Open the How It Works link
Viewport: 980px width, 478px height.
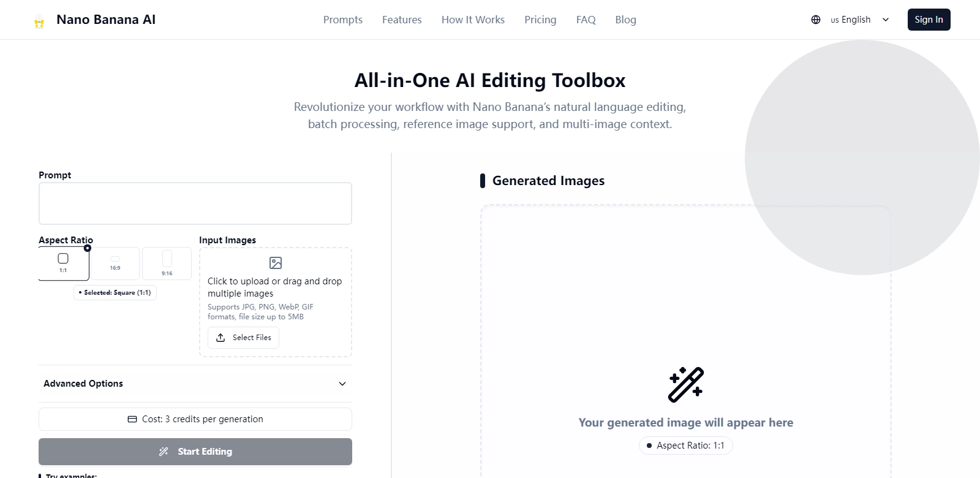coord(473,20)
